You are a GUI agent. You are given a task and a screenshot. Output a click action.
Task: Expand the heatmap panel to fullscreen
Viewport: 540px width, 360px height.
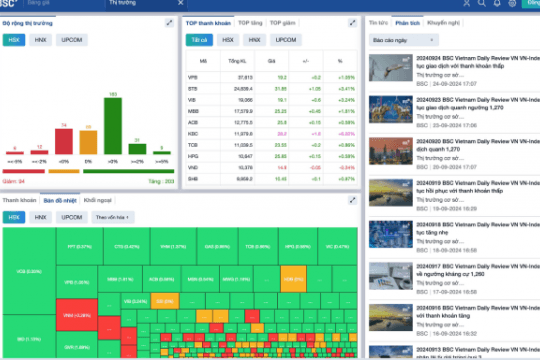(x=352, y=200)
